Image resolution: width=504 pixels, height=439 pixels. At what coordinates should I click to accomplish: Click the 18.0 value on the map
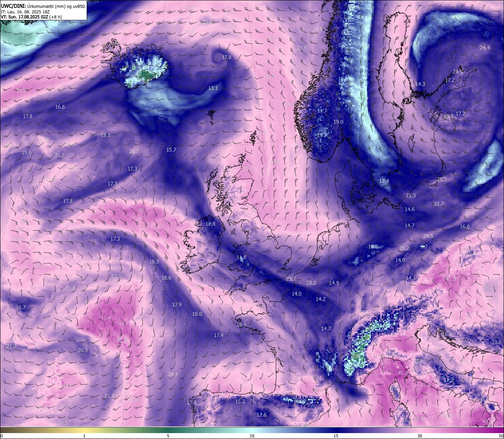[x=197, y=314]
